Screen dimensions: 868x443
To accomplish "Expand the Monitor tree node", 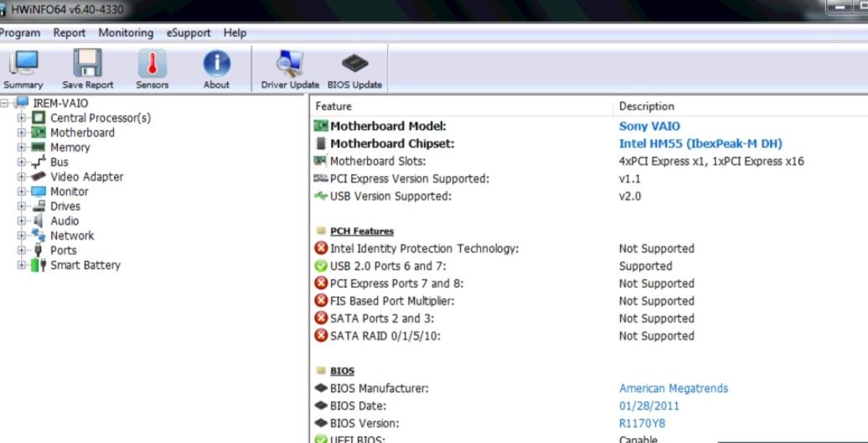I will [22, 192].
